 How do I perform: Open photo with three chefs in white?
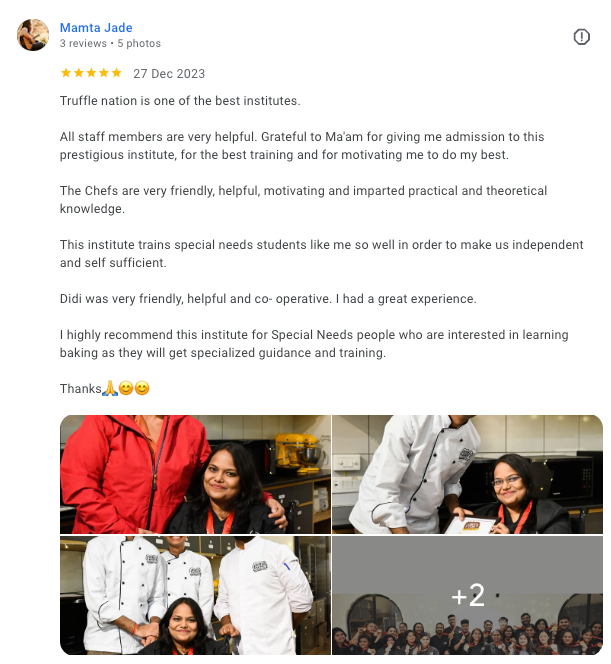coord(195,595)
